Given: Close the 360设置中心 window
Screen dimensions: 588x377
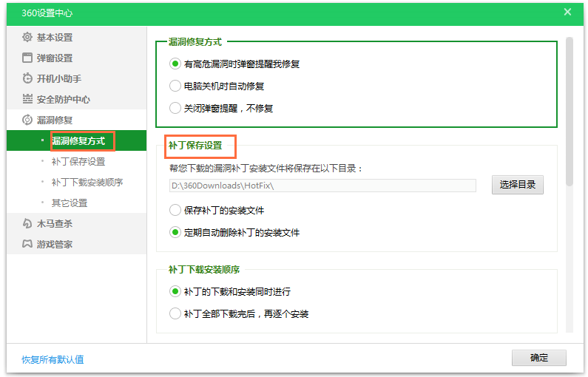Looking at the screenshot, I should point(567,12).
